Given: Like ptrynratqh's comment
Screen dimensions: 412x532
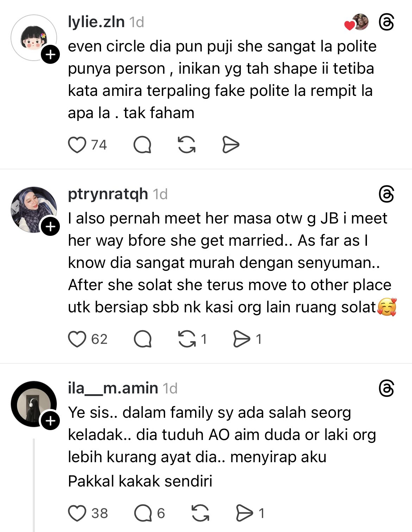Looking at the screenshot, I should click(77, 339).
